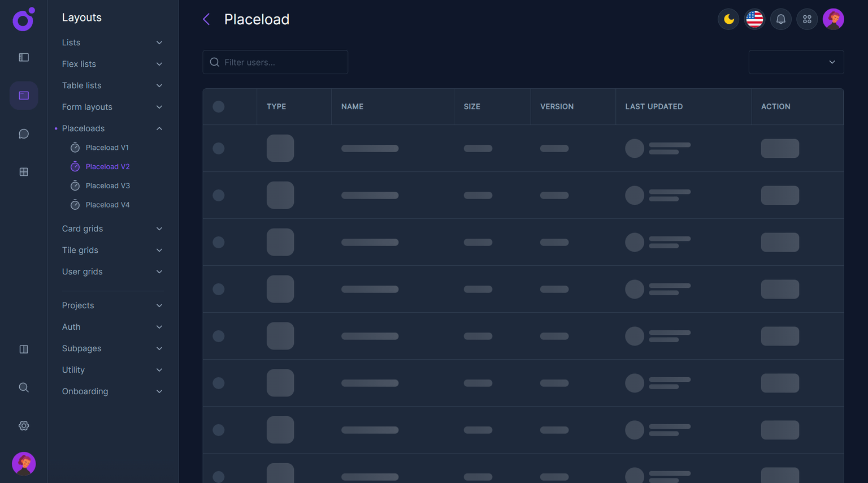Expand the Lists menu section
Image resolution: width=868 pixels, height=483 pixels.
tap(112, 42)
